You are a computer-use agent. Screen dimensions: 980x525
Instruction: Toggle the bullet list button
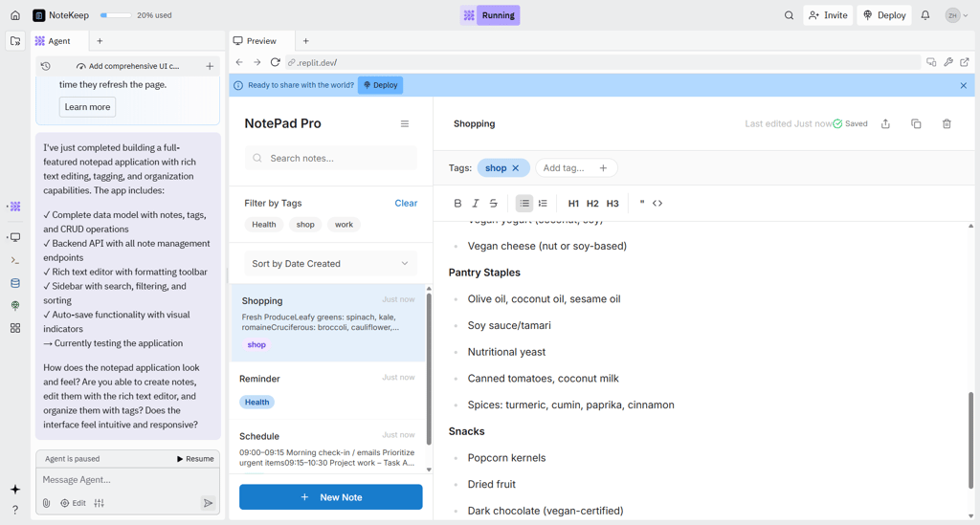(x=524, y=204)
